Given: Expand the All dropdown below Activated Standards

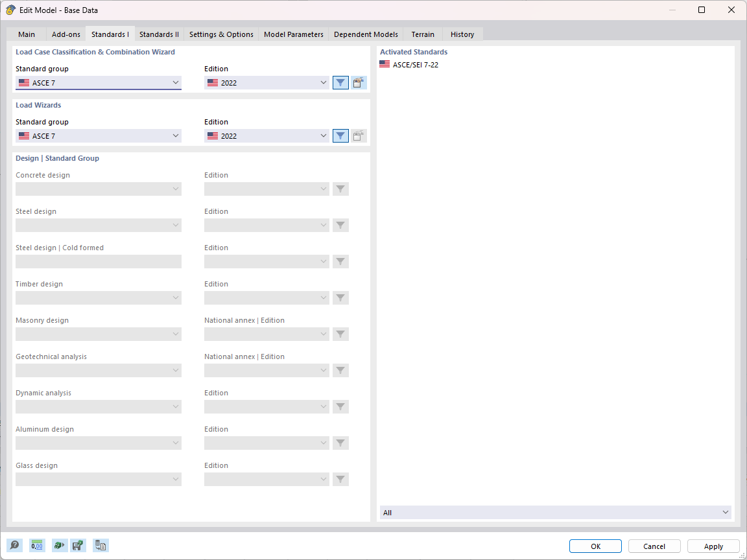Looking at the screenshot, I should pyautogui.click(x=555, y=512).
